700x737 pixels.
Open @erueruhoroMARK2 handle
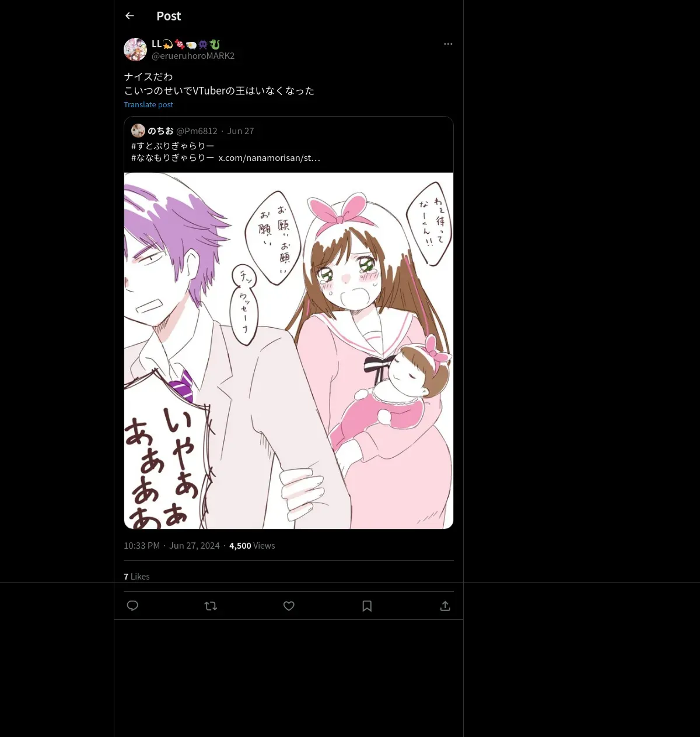point(193,55)
